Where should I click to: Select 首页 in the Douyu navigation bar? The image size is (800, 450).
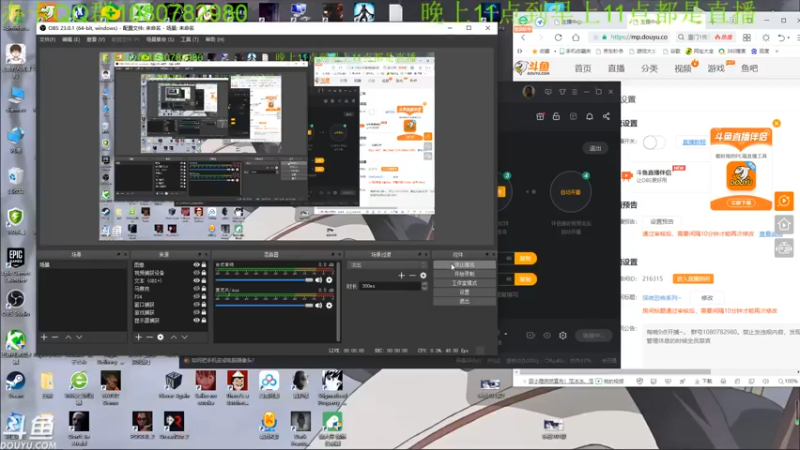click(x=583, y=68)
